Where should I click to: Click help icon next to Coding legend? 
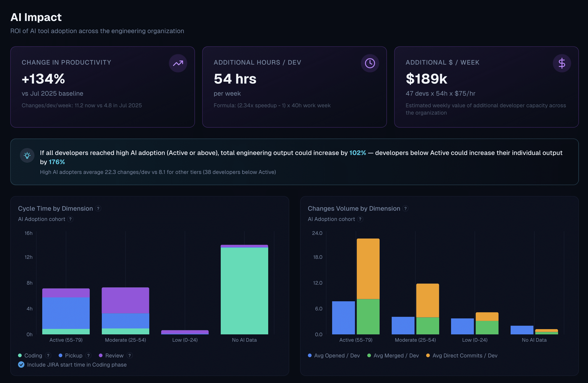coord(48,355)
